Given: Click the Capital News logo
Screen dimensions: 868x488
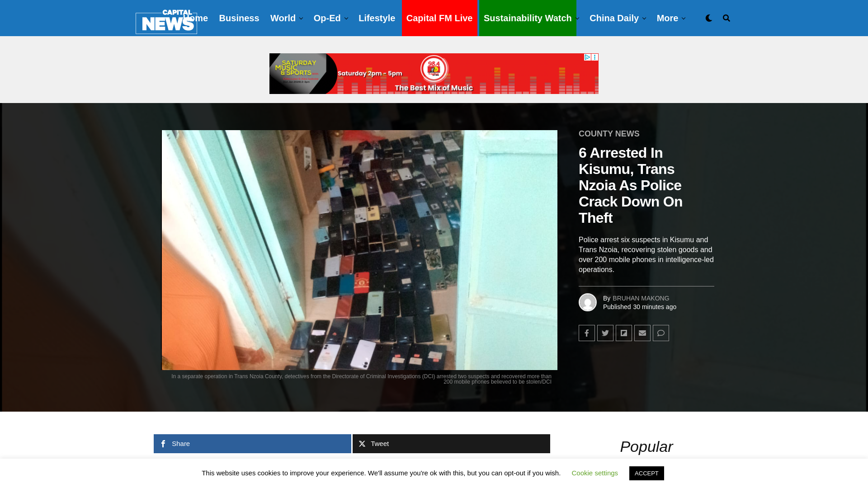Looking at the screenshot, I should click(x=166, y=22).
